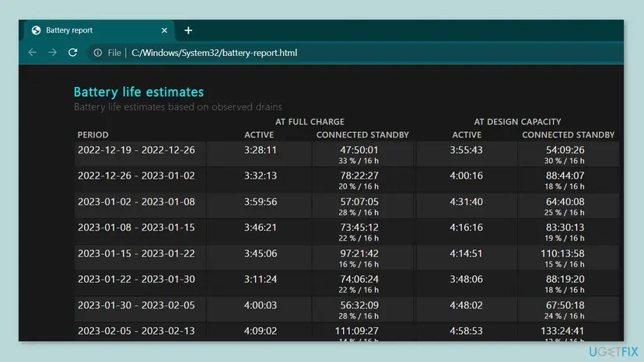This screenshot has width=644, height=362.
Task: Click active time 3:45:06
Action: [261, 253]
